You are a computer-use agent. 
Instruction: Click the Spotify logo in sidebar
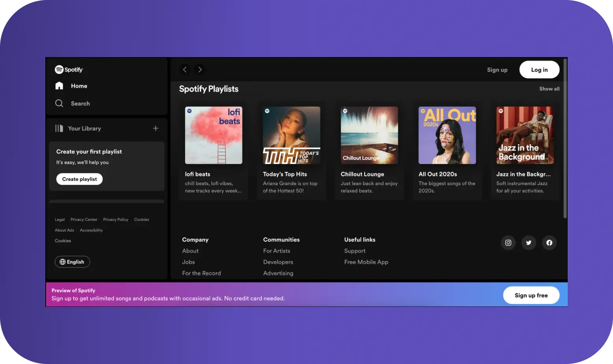click(69, 70)
